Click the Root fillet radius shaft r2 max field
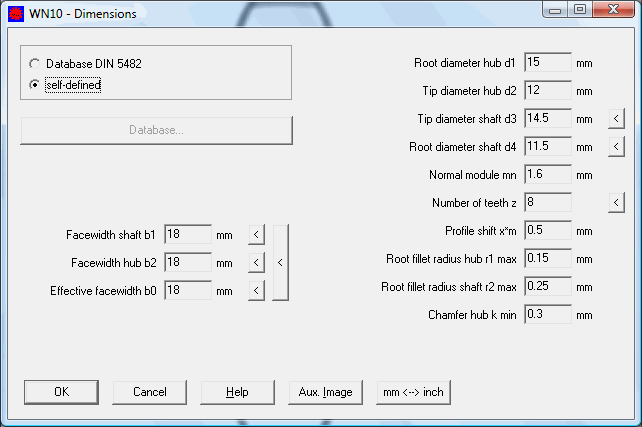The image size is (642, 427). click(547, 287)
